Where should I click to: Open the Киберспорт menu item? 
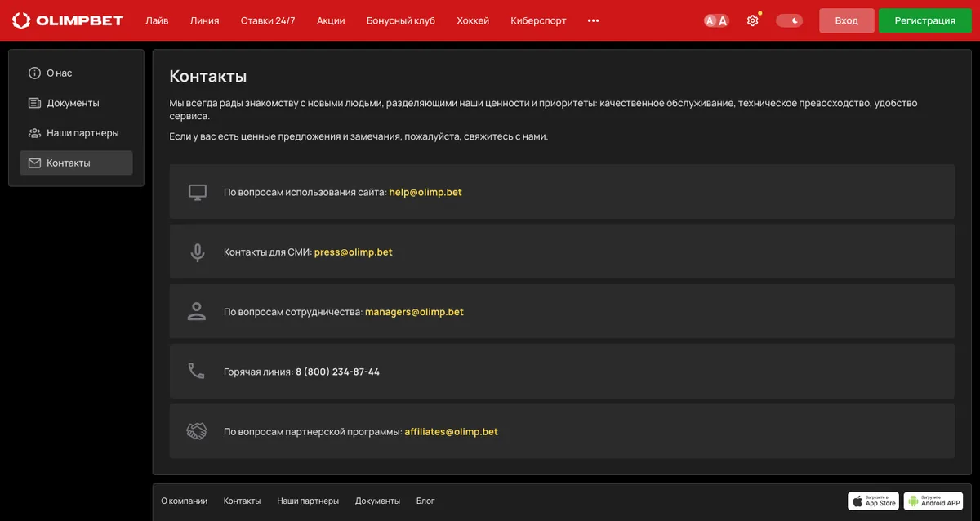[x=538, y=20]
